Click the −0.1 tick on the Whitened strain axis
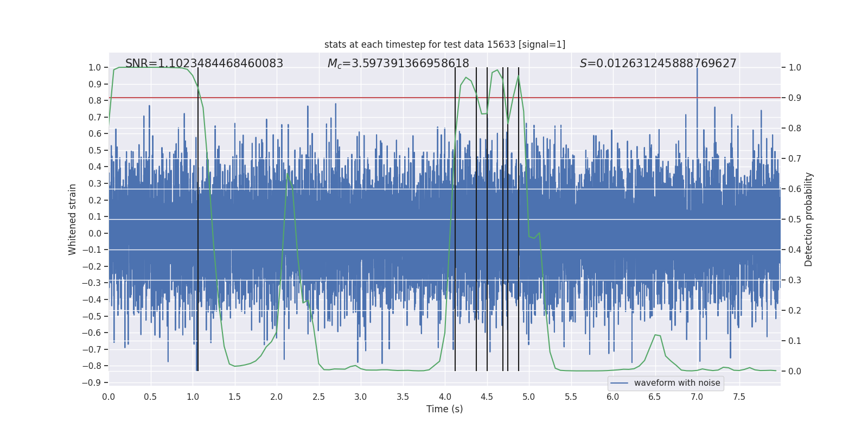 tap(92, 250)
